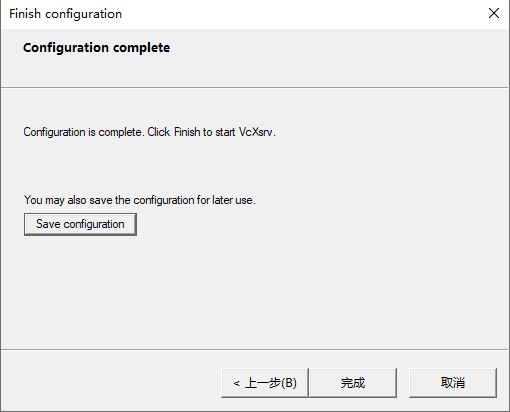Viewport: 510px width, 412px height.
Task: Click the Save configuration button
Action: click(80, 224)
